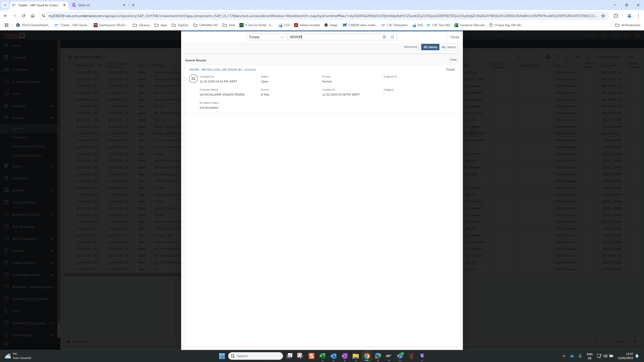Screen dimensions: 644x362
Task: Open the Chrome apps grid icon in the bookmarks bar
Action: pyautogui.click(x=7, y=25)
